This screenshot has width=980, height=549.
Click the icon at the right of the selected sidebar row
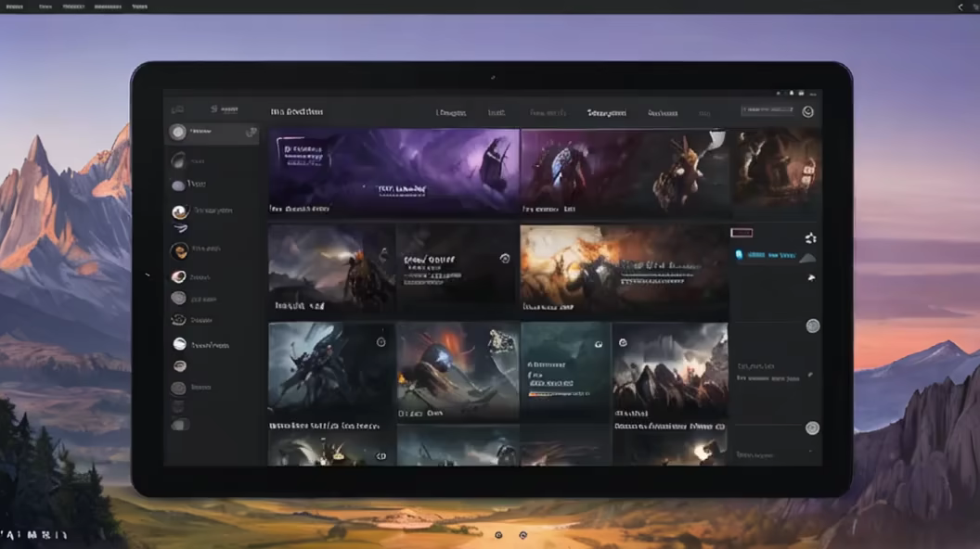pyautogui.click(x=250, y=133)
